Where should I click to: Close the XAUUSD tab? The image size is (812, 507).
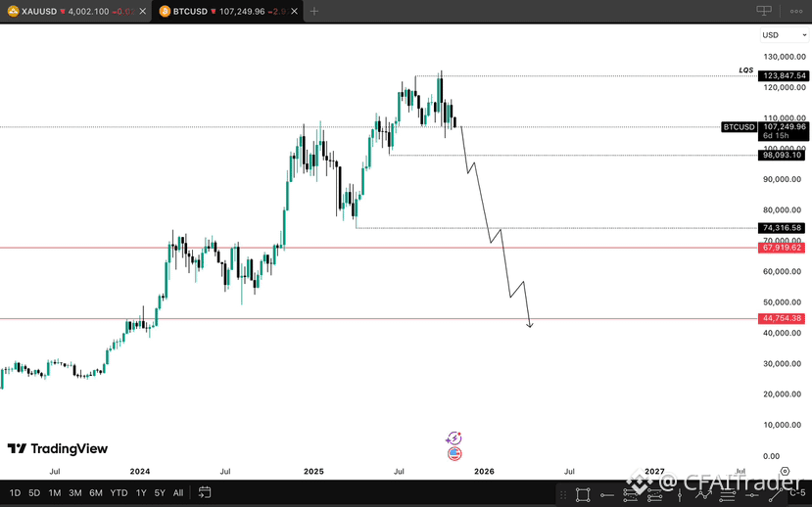click(142, 11)
